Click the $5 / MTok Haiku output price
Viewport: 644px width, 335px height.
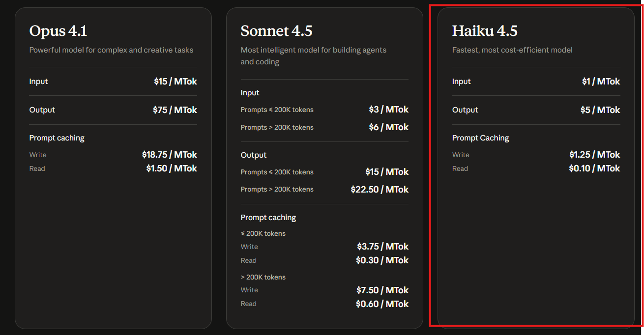(x=600, y=110)
